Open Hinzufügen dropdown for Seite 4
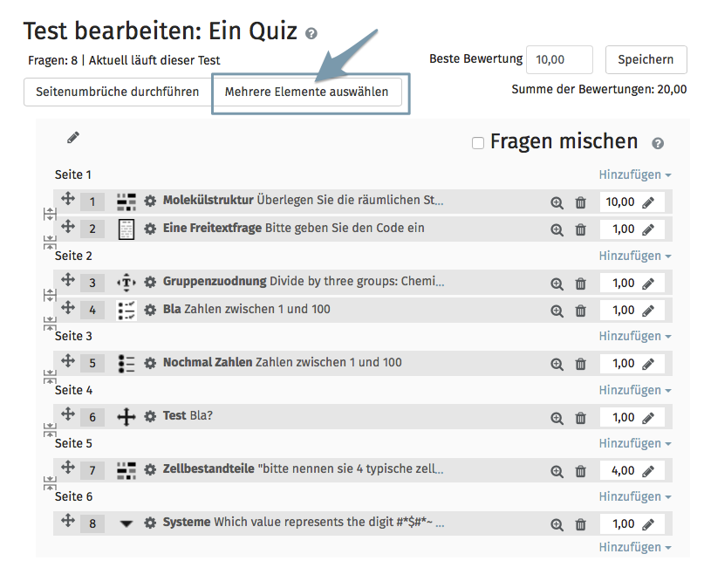Image resolution: width=704 pixels, height=588 pixels. (x=634, y=391)
